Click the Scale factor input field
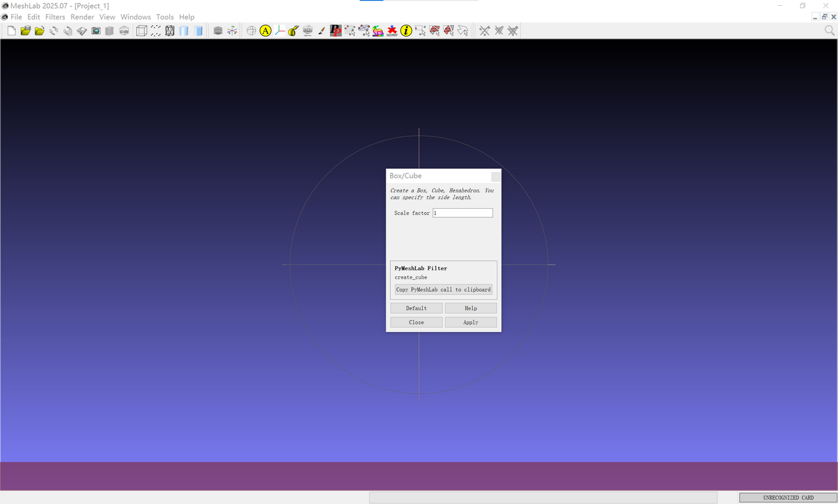 pos(462,213)
